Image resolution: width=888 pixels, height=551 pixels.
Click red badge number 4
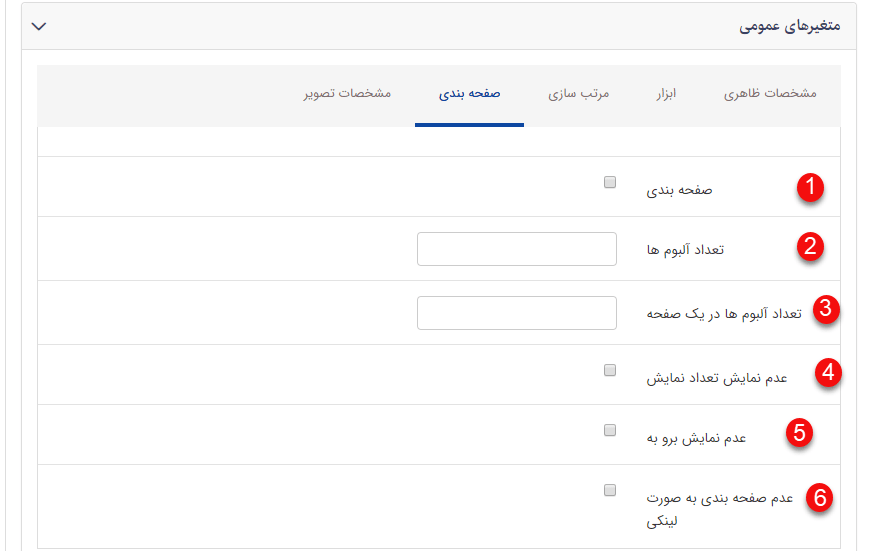pos(827,373)
